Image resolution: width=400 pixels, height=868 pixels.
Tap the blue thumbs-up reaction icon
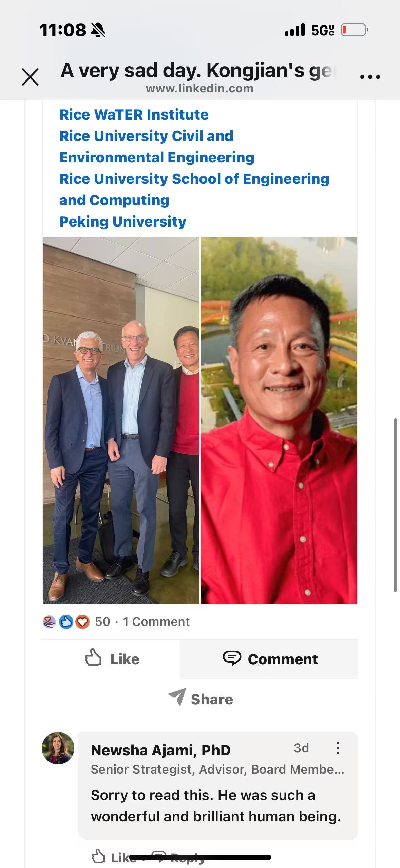pyautogui.click(x=66, y=622)
